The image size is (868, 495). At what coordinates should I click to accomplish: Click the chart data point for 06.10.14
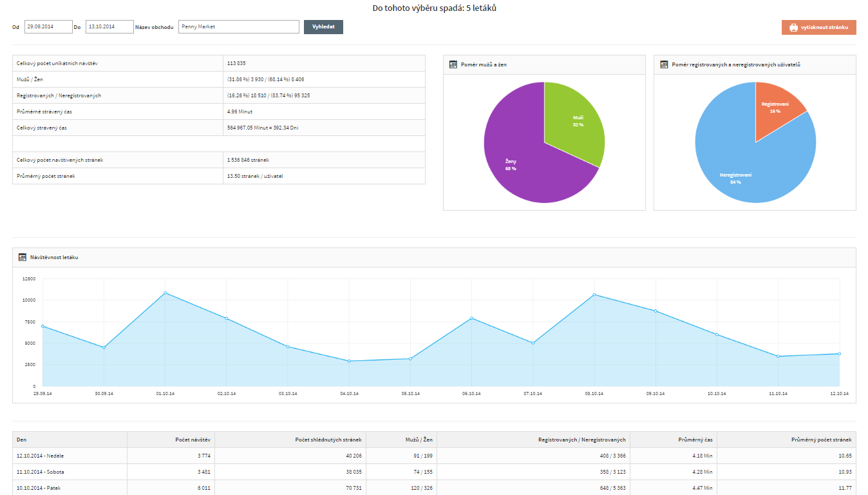[471, 318]
